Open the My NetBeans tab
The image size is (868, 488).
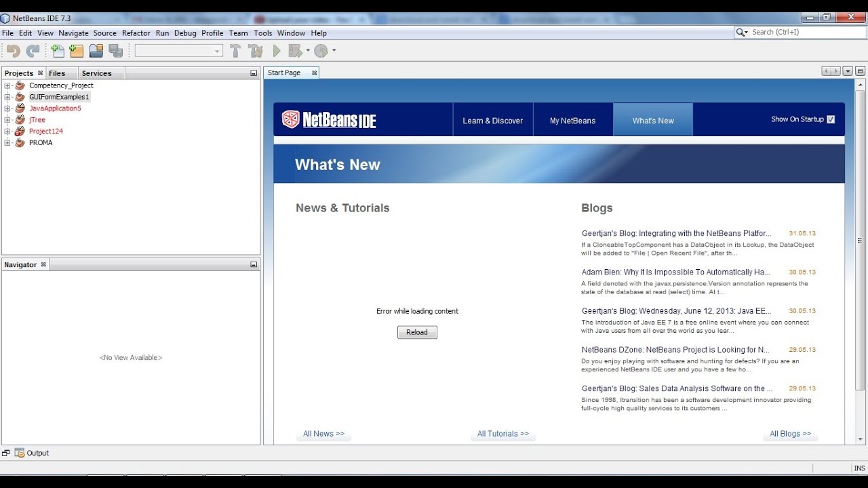coord(573,120)
